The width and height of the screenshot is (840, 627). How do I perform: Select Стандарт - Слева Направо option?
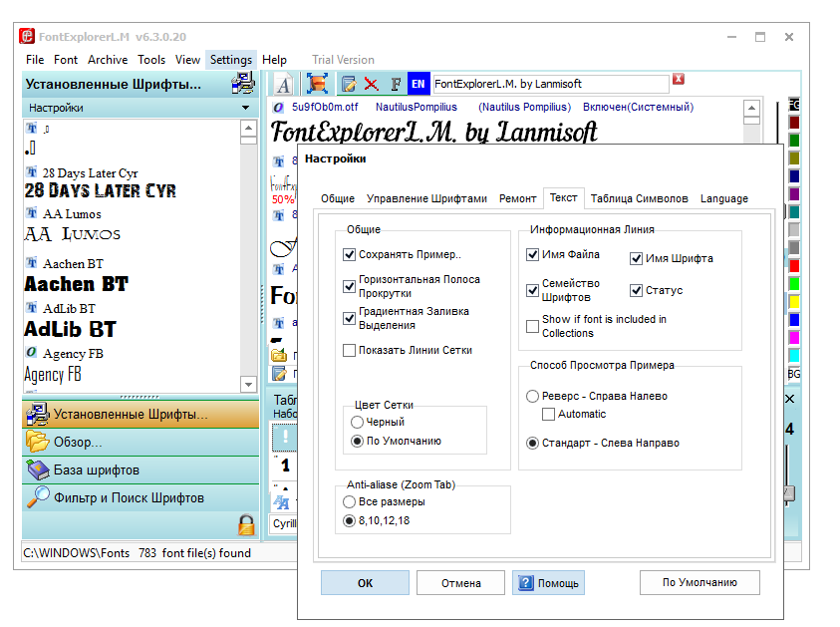pyautogui.click(x=532, y=444)
